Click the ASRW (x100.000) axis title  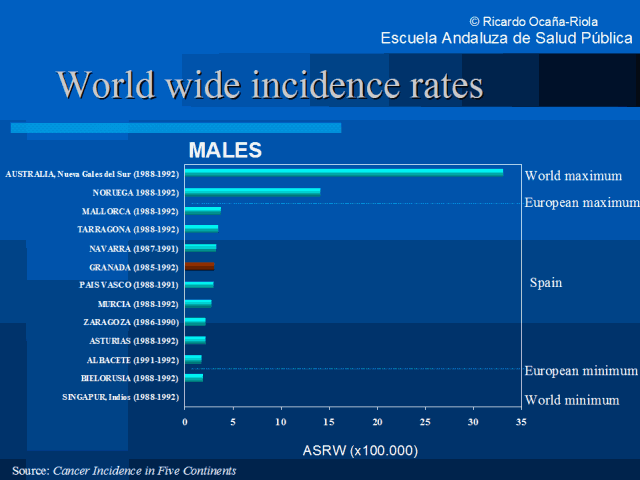coord(360,451)
